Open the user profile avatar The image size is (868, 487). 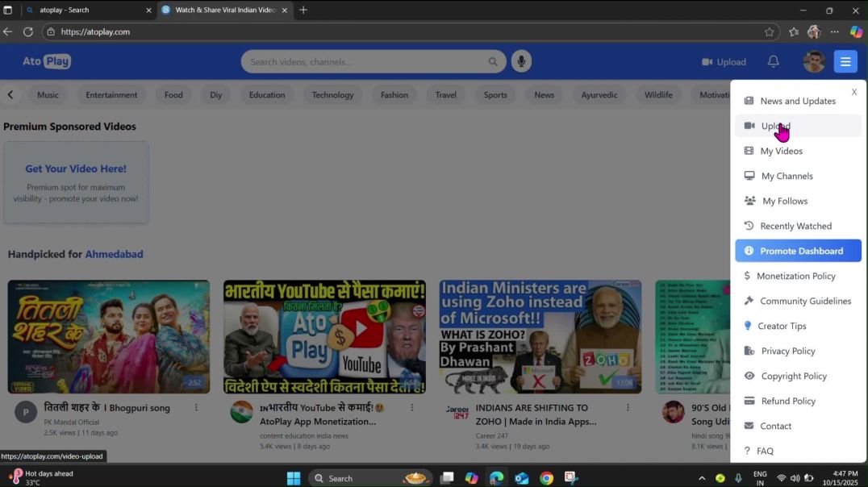(813, 61)
